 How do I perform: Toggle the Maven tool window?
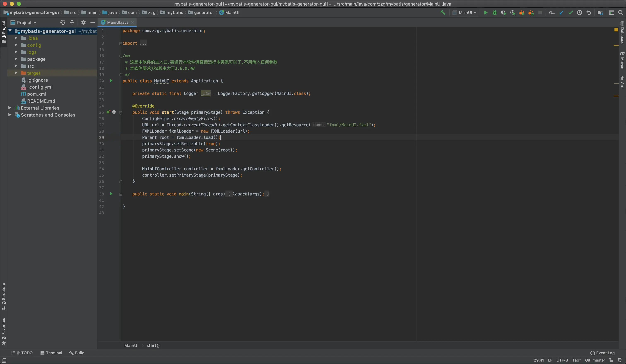pos(622,60)
